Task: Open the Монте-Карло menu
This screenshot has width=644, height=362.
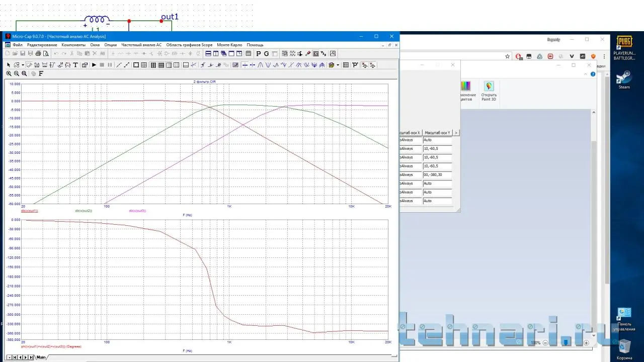Action: 229,45
